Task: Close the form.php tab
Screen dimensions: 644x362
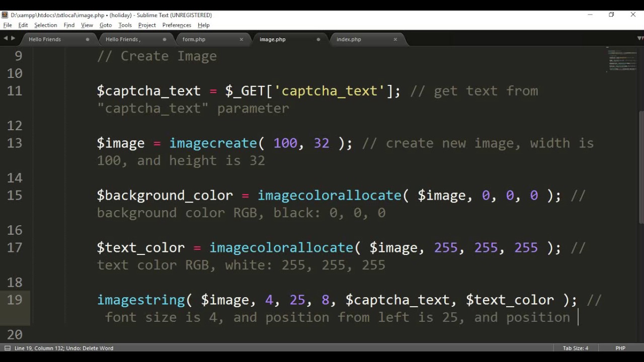Action: (242, 39)
